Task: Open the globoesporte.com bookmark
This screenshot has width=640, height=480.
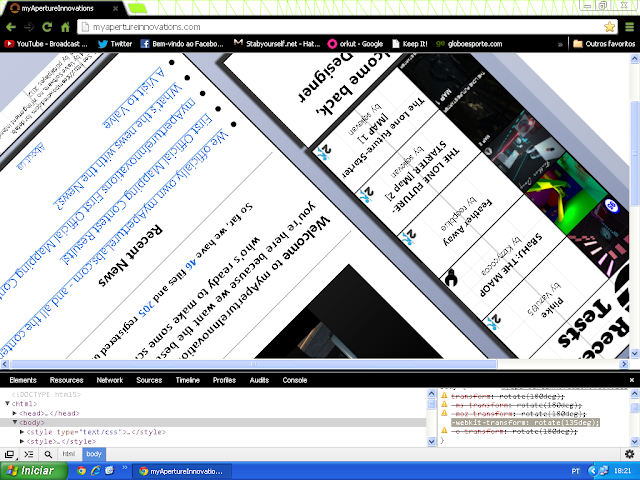Action: (x=469, y=44)
